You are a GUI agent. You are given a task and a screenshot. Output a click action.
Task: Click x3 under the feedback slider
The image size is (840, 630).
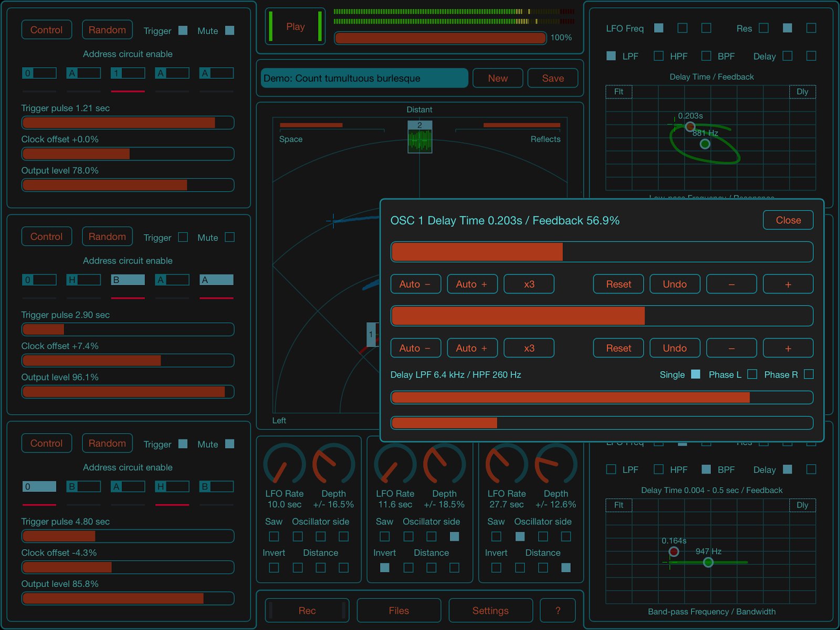point(529,348)
